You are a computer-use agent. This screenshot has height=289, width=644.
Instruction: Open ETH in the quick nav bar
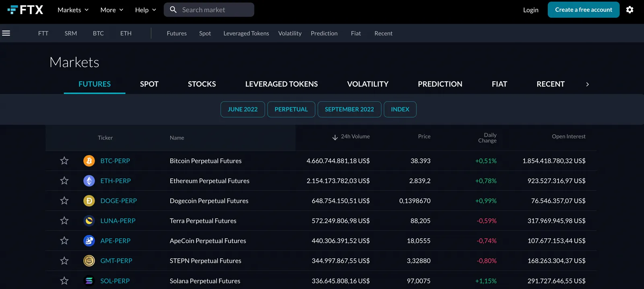pos(126,33)
